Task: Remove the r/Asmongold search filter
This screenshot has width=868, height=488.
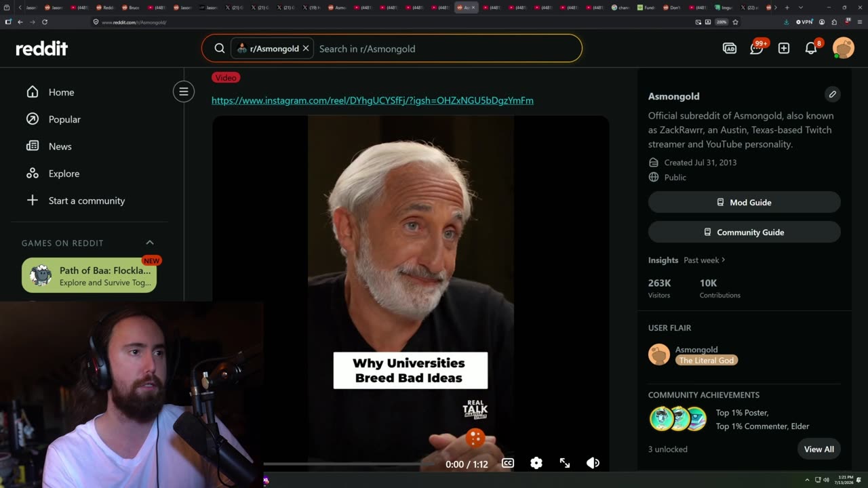Action: 306,48
